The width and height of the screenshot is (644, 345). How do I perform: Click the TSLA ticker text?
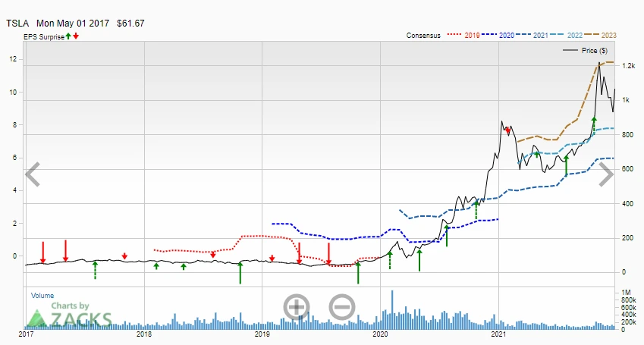tap(17, 24)
